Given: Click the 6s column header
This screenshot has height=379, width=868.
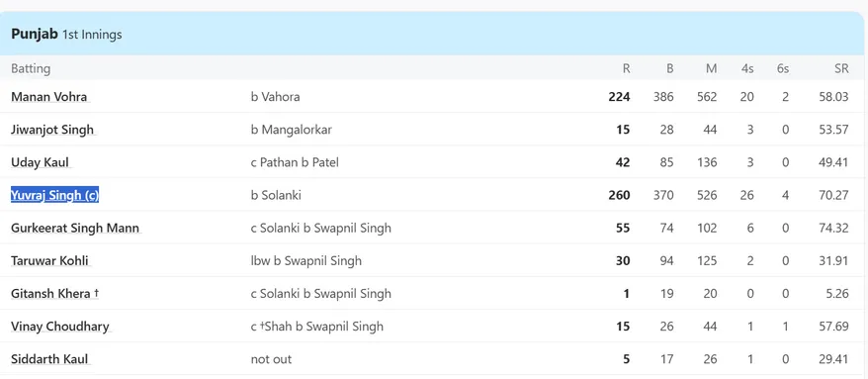Looking at the screenshot, I should (783, 68).
